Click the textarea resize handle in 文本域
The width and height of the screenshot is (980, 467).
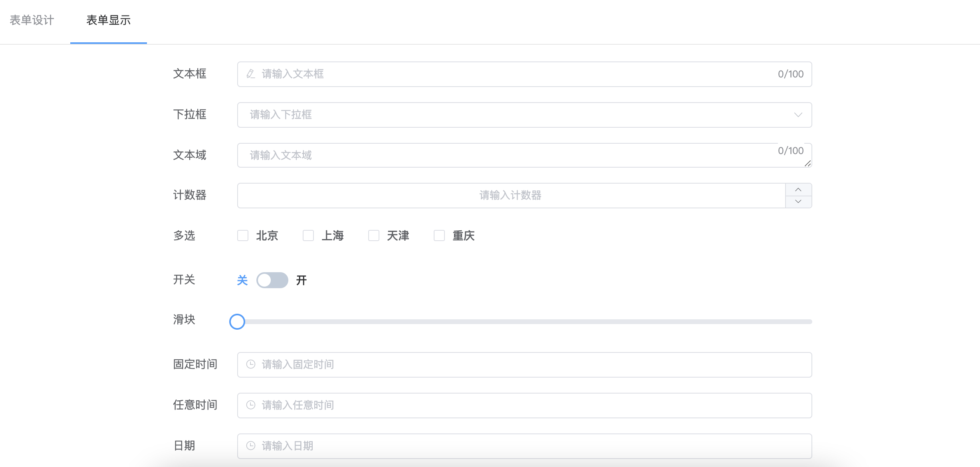point(807,163)
